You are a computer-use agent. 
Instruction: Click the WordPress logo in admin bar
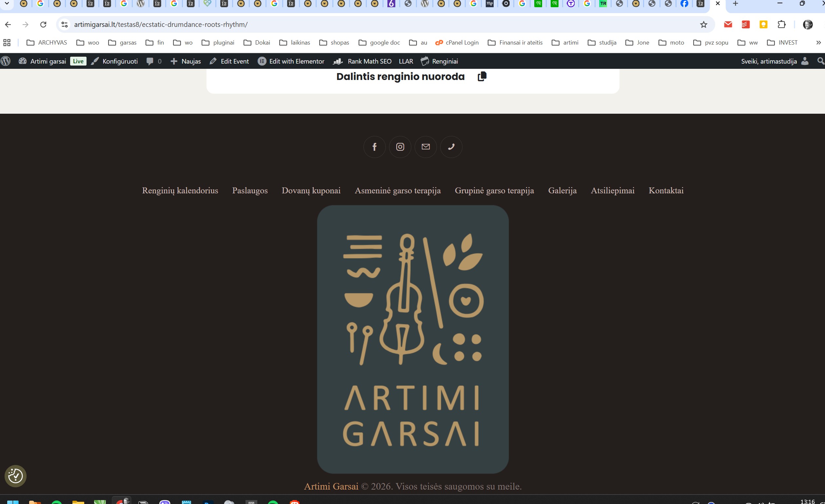(x=6, y=61)
